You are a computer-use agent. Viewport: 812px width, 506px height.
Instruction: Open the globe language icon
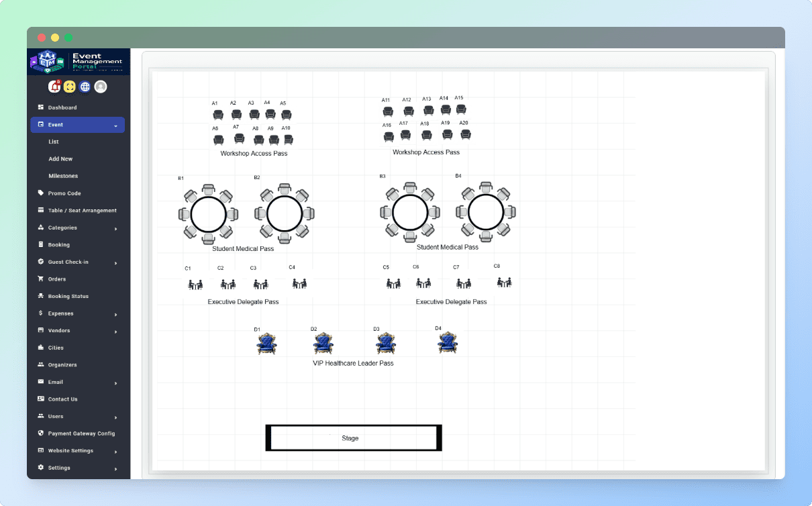tap(85, 87)
